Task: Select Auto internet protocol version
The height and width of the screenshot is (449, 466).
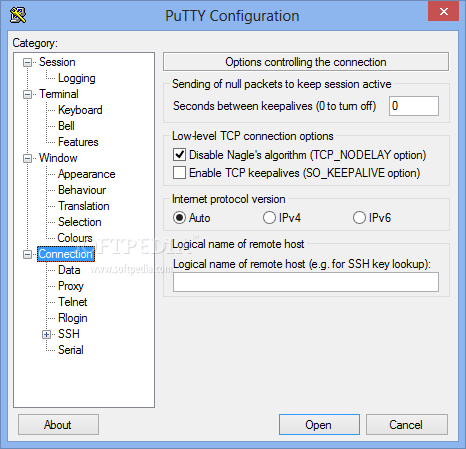Action: click(x=179, y=218)
